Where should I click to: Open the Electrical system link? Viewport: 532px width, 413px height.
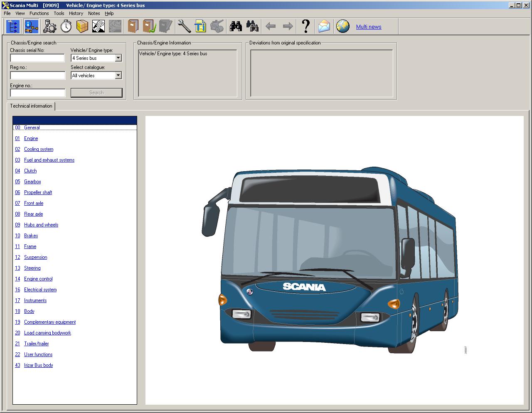[x=40, y=290]
